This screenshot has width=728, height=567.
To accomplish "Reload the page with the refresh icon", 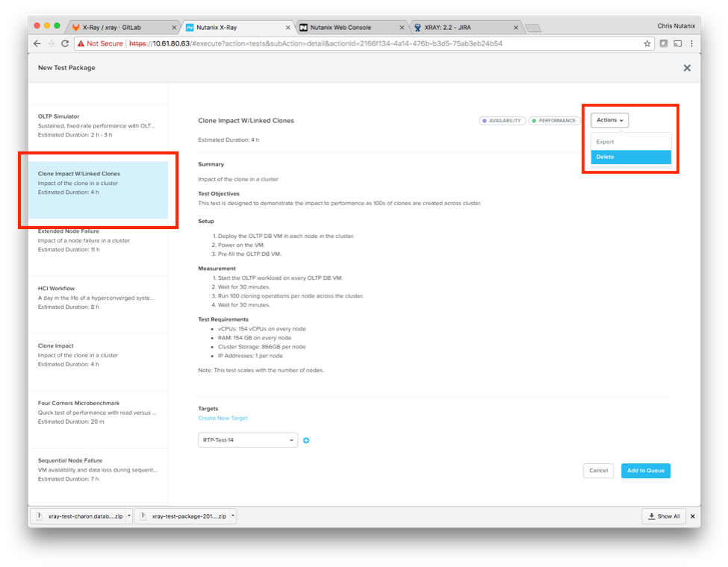I will (x=65, y=43).
